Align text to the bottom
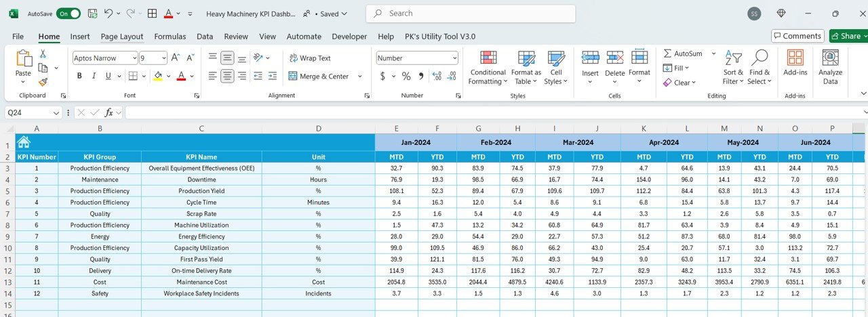 242,58
